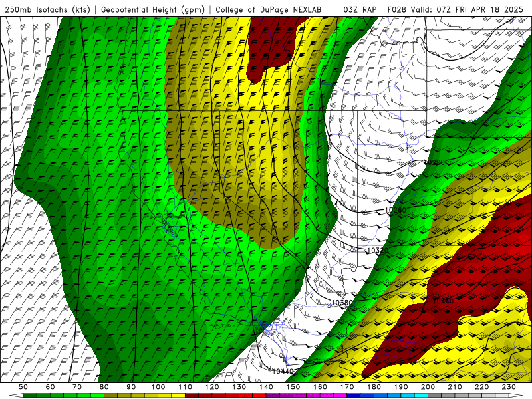Click the 220 value on the color scale
The height and width of the screenshot is (399, 532).
(483, 387)
